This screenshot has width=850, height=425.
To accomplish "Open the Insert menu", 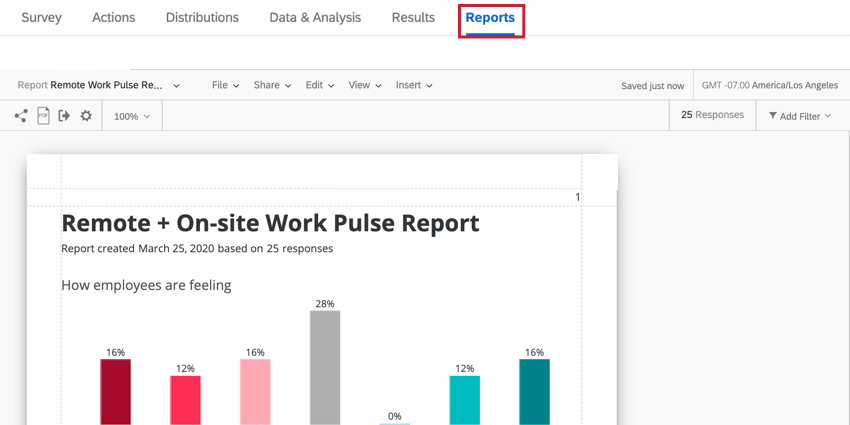I will point(414,85).
